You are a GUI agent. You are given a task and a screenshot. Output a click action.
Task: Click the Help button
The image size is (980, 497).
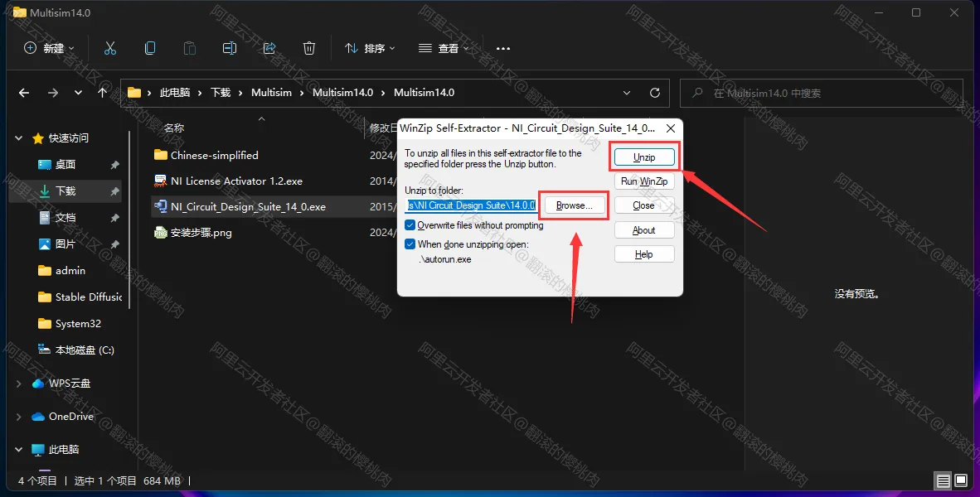tap(644, 254)
